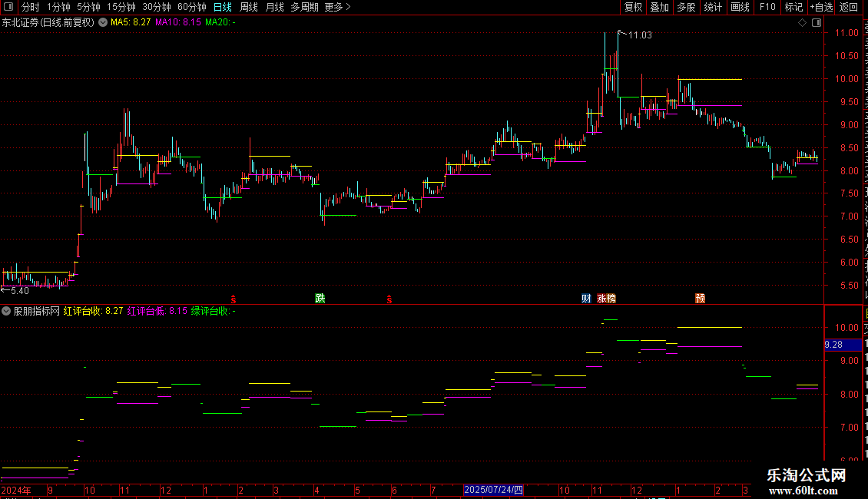Add stock via +自选 button
Viewport: 868px width, 499px height.
point(821,7)
